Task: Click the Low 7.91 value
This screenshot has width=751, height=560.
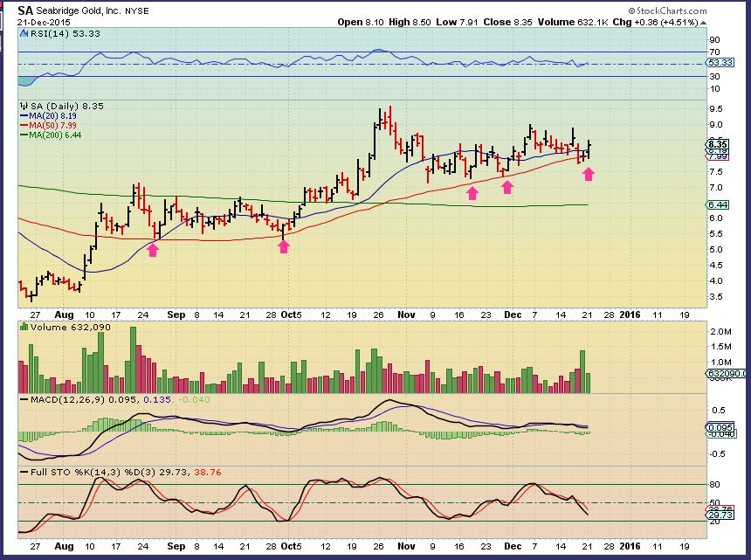Action: tap(457, 22)
